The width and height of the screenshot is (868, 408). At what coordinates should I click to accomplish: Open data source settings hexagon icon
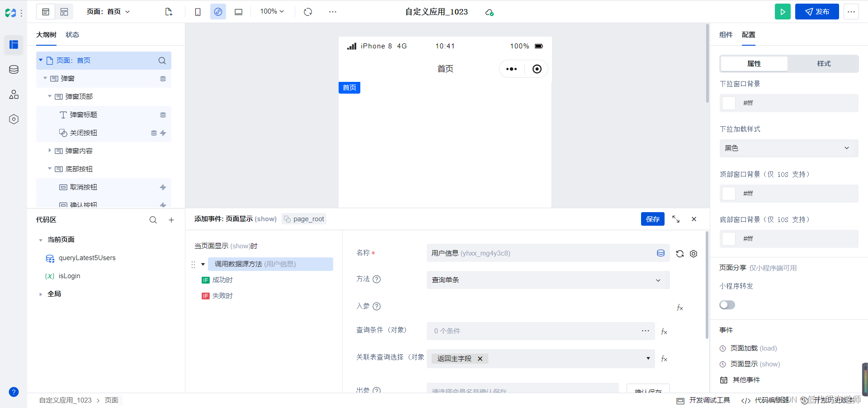(693, 254)
